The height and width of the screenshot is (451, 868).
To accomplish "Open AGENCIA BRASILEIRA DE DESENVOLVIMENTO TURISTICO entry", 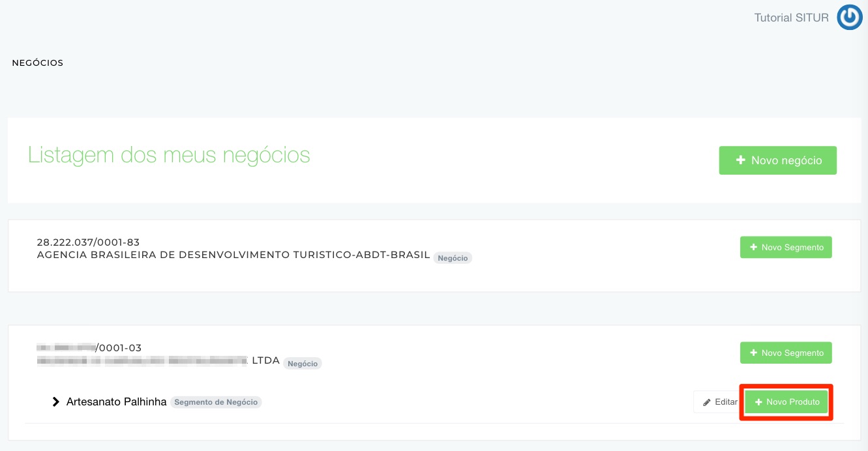I will (x=233, y=255).
